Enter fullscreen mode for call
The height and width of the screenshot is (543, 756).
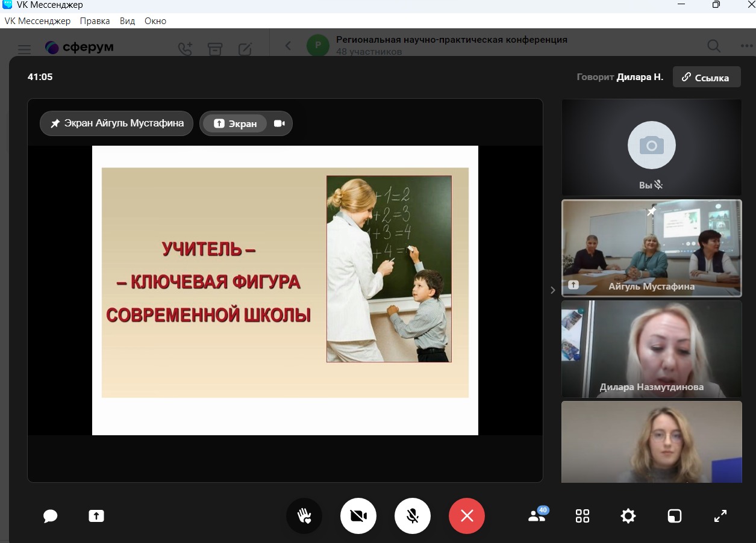coord(720,516)
